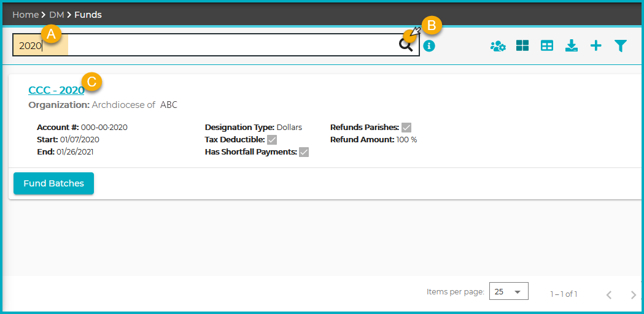Go to Home breadcrumb
The image size is (644, 314).
[25, 15]
